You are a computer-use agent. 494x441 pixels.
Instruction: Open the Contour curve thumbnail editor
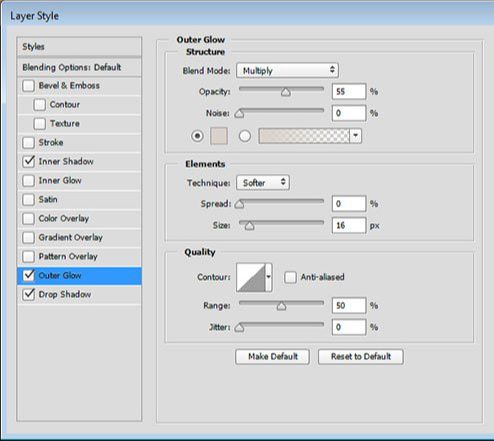[251, 277]
